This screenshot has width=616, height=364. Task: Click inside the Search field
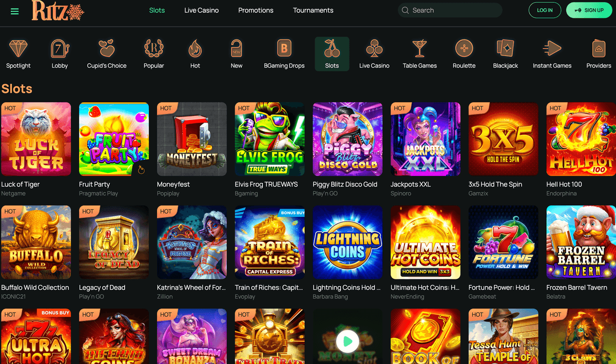pos(449,10)
